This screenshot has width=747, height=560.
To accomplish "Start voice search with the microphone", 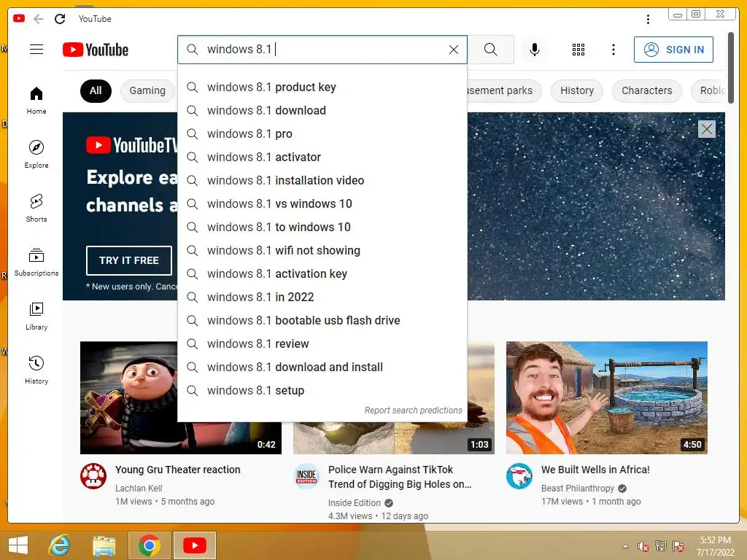I will (x=535, y=50).
